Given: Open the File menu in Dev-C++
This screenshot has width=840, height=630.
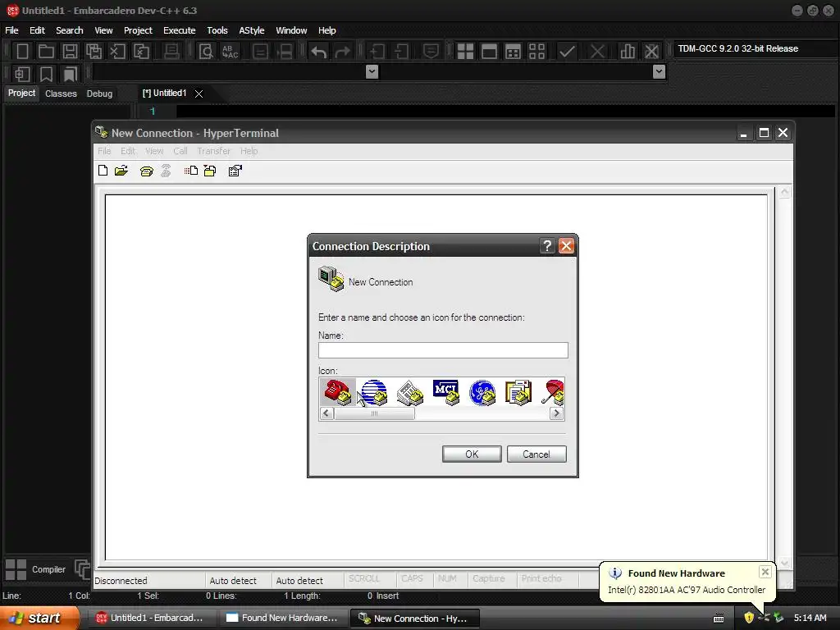Looking at the screenshot, I should pos(11,30).
